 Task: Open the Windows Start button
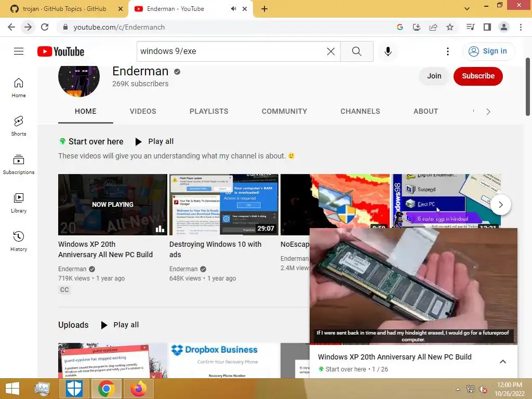(x=12, y=389)
